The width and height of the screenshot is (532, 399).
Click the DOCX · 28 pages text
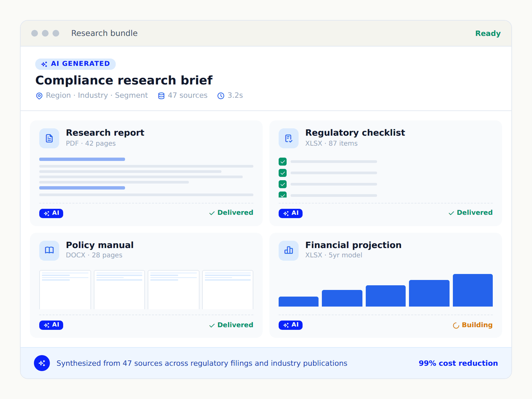tap(94, 255)
